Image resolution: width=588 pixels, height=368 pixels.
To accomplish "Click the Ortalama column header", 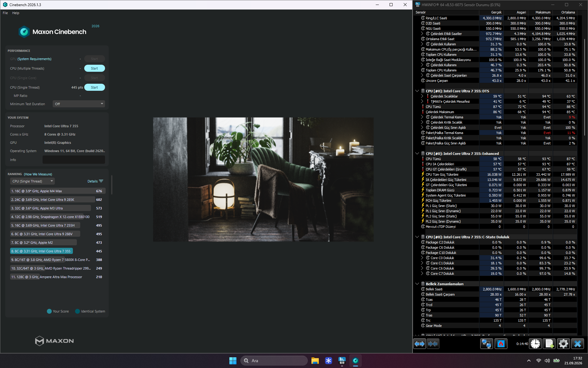I will click(x=565, y=12).
